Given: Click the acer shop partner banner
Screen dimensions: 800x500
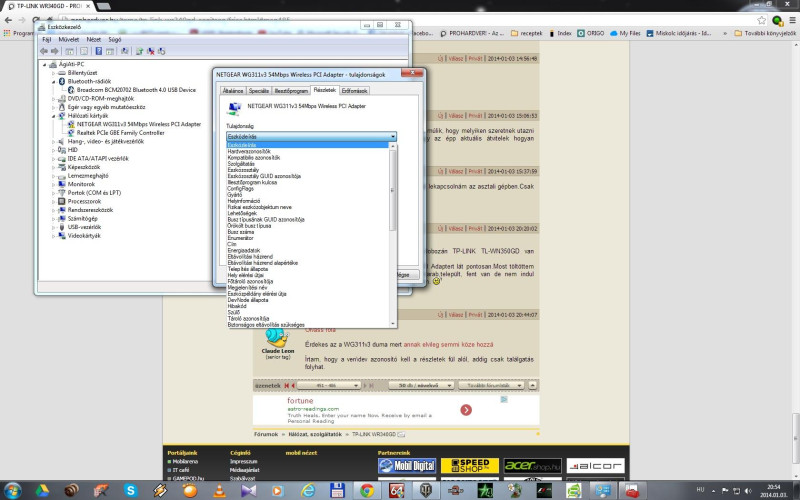Looking at the screenshot, I should tap(533, 466).
